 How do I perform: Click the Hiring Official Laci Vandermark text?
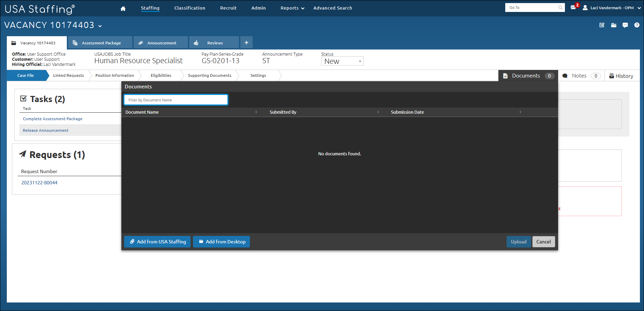tap(44, 65)
